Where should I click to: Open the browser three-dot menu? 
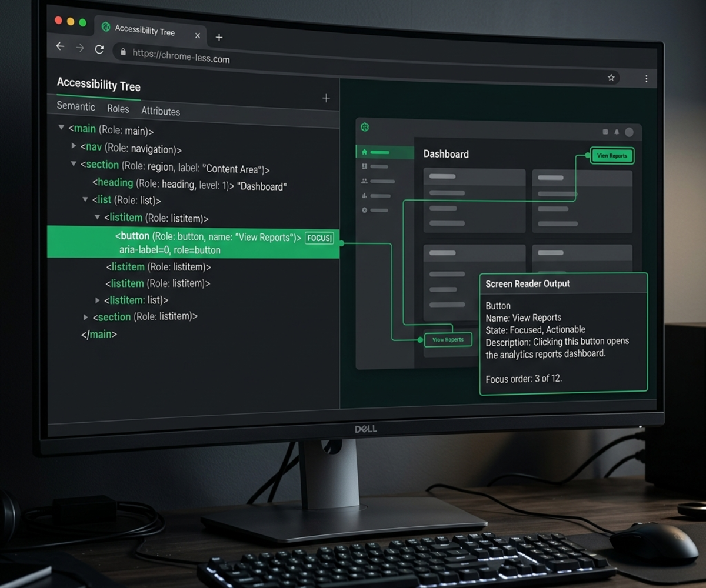pos(646,78)
